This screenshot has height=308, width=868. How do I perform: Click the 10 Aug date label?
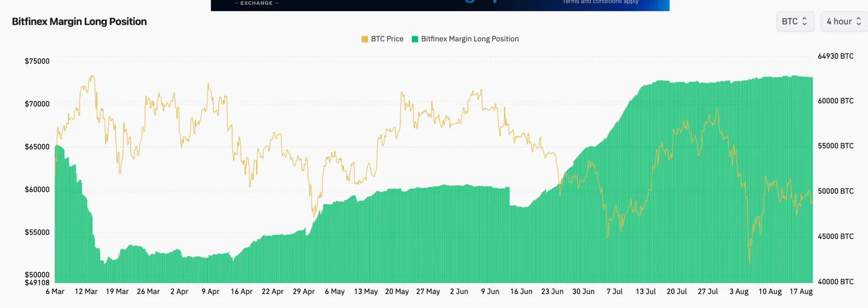click(x=770, y=292)
